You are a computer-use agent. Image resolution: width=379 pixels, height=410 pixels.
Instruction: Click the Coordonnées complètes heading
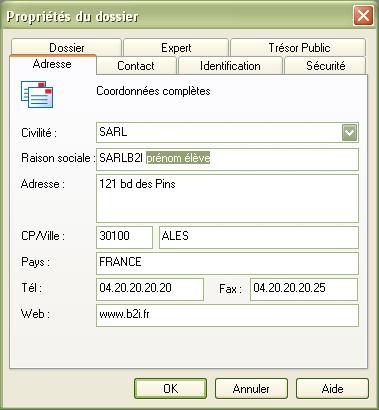(153, 91)
